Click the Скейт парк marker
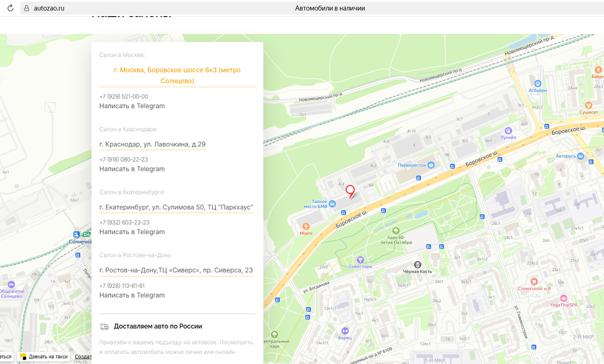Screen dimensions: 604x364 (x=360, y=259)
